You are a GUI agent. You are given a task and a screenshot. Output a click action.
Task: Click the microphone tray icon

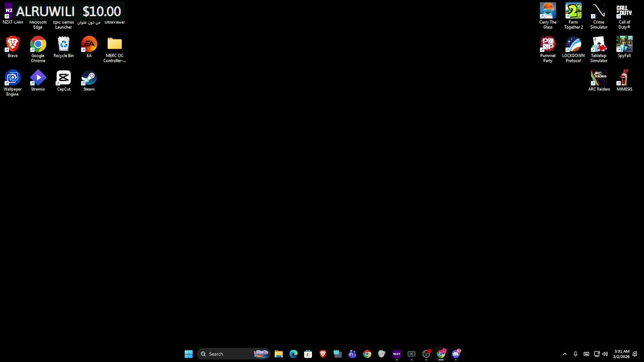(x=576, y=354)
